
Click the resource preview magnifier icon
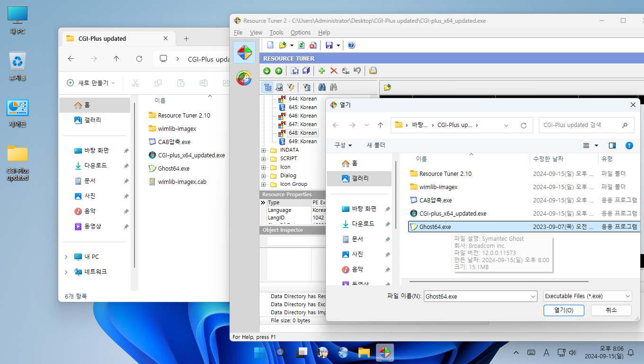tap(279, 87)
